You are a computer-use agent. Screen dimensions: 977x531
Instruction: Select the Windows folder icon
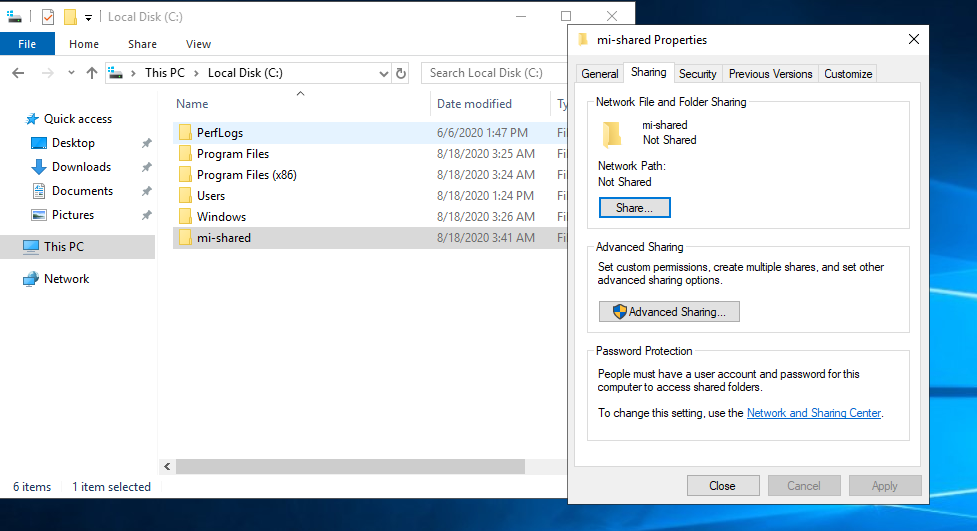tap(185, 216)
